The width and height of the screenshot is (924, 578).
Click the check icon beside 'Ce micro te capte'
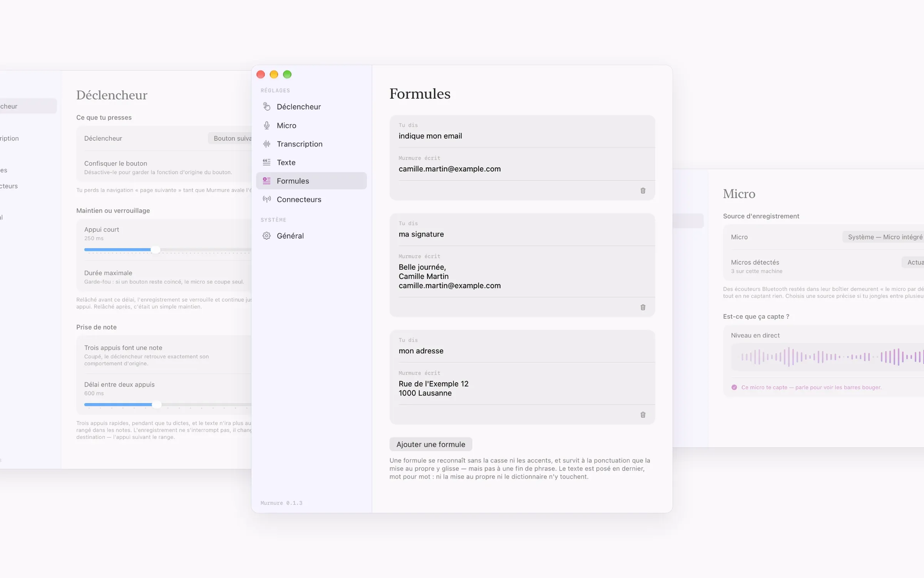click(734, 387)
